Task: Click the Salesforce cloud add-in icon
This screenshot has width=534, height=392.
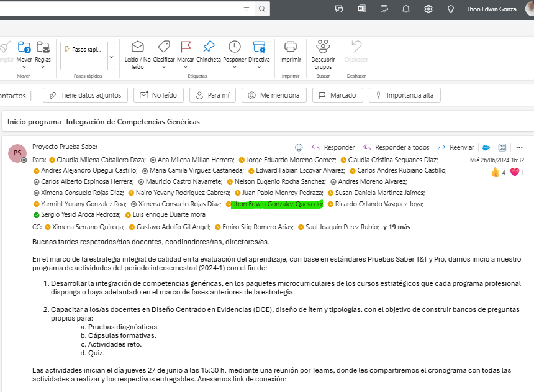Action: (487, 147)
